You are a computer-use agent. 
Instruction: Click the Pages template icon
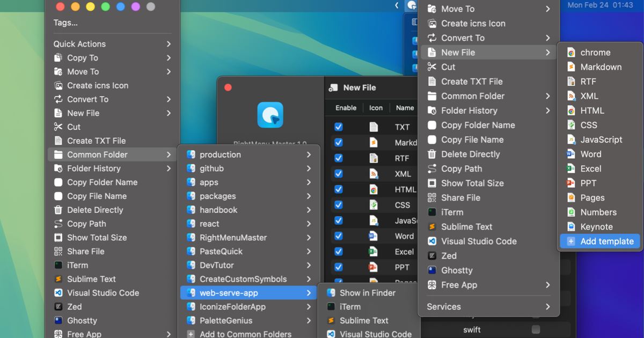570,197
